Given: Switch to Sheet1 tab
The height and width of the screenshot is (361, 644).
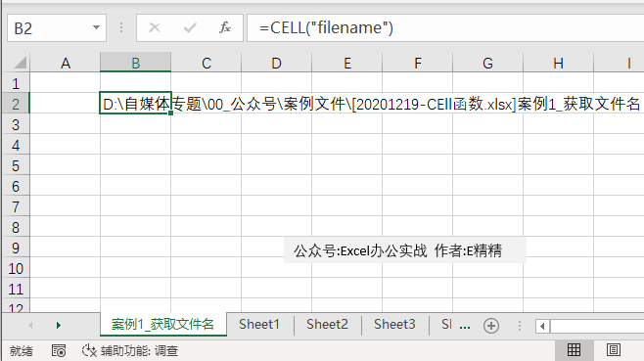Looking at the screenshot, I should pyautogui.click(x=259, y=325).
